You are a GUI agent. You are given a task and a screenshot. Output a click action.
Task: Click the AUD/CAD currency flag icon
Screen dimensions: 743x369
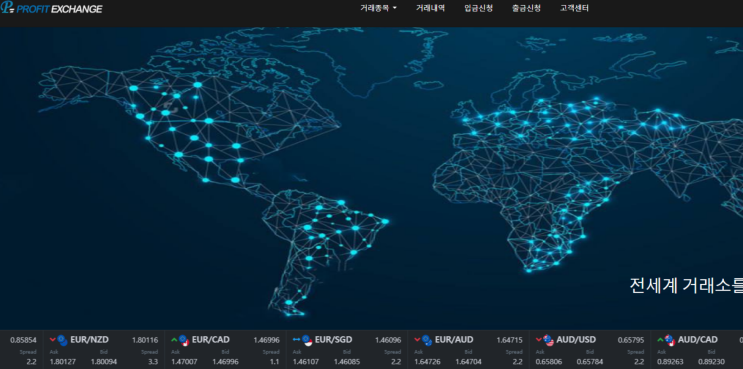(x=670, y=340)
